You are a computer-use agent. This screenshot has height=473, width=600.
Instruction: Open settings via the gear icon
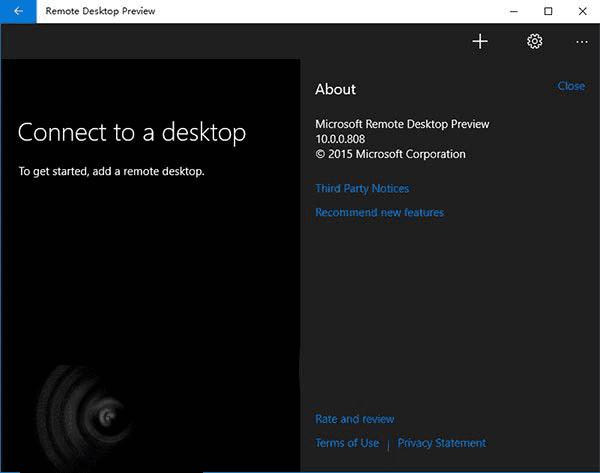534,41
